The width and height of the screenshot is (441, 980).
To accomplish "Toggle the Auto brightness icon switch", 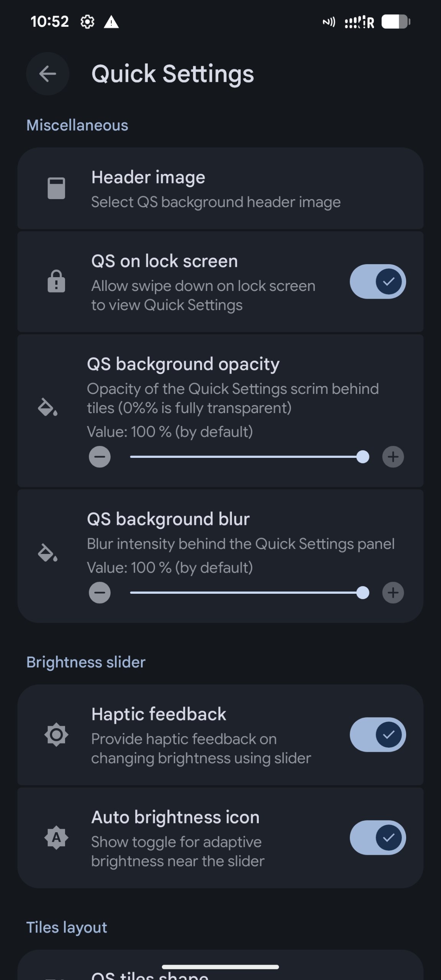I will pos(378,838).
